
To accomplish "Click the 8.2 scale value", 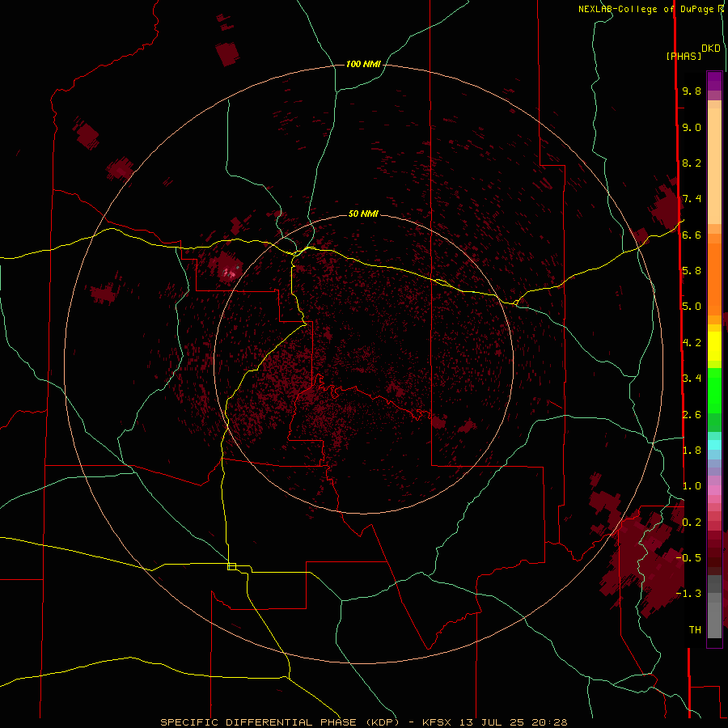I will 692,163.
